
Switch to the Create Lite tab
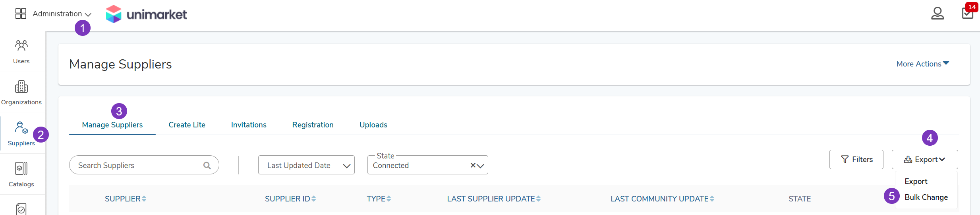187,125
